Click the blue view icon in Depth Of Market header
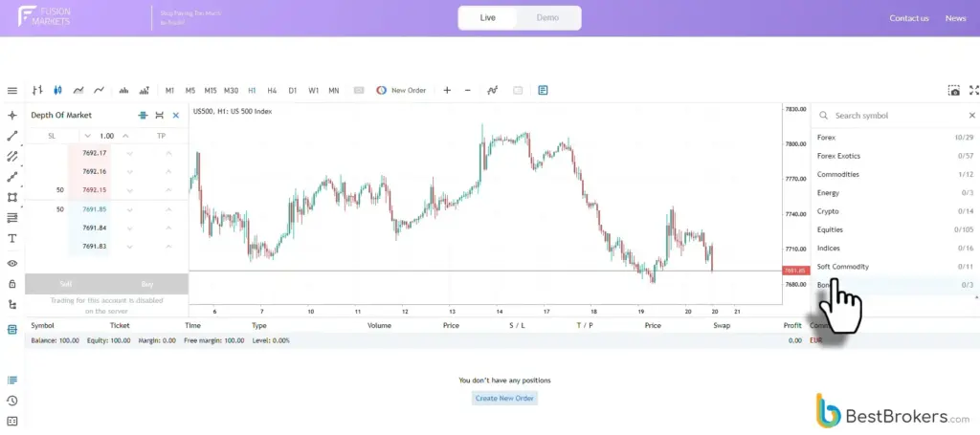Viewport: 980px width, 435px height. [x=144, y=116]
